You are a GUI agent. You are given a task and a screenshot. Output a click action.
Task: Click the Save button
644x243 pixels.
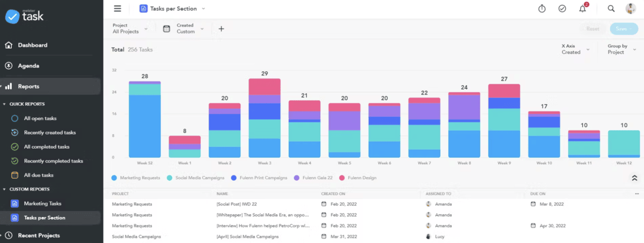coord(624,29)
